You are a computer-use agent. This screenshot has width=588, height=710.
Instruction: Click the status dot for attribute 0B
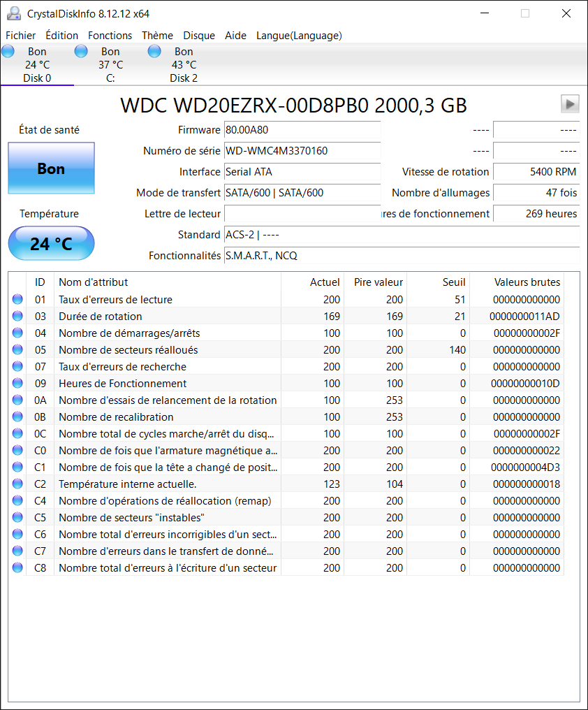(x=17, y=416)
